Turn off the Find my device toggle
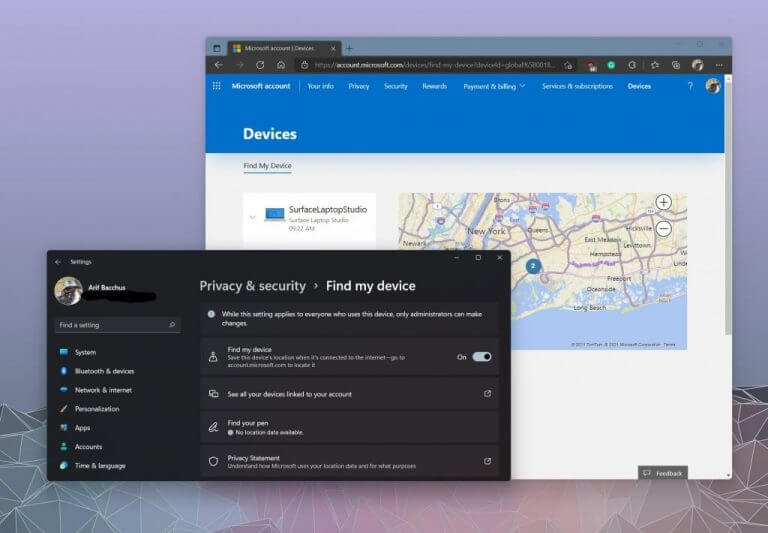Screen dimensions: 768x533 click(481, 357)
